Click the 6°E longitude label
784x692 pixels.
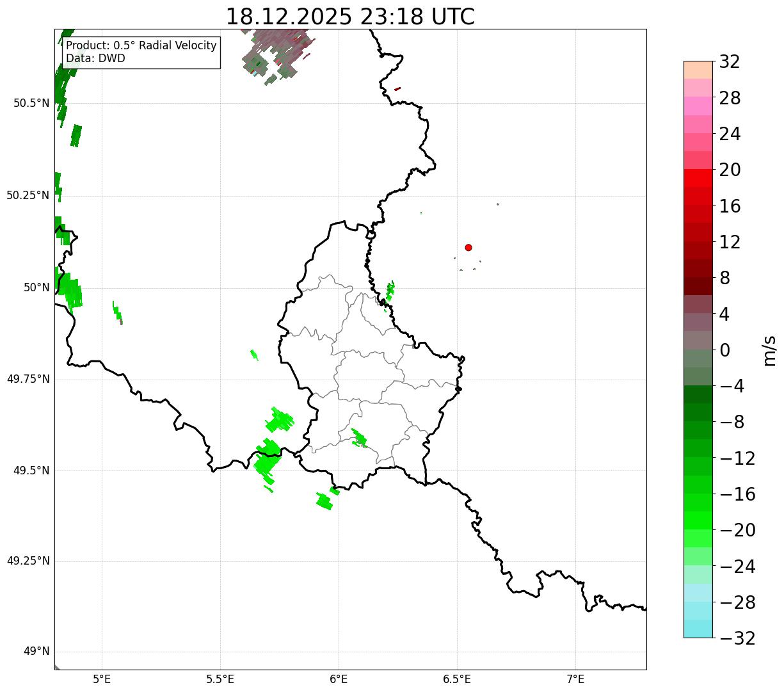(339, 679)
